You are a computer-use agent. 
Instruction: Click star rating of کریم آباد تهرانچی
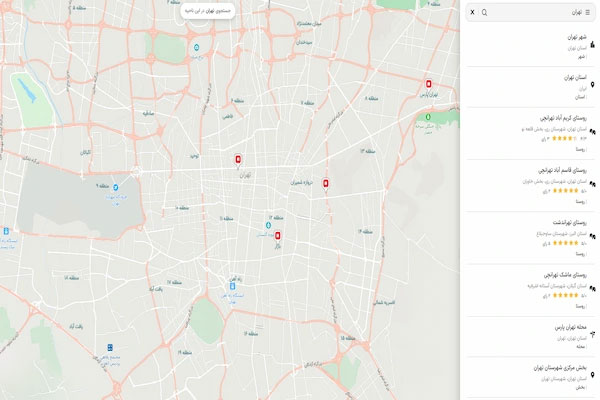(x=565, y=139)
